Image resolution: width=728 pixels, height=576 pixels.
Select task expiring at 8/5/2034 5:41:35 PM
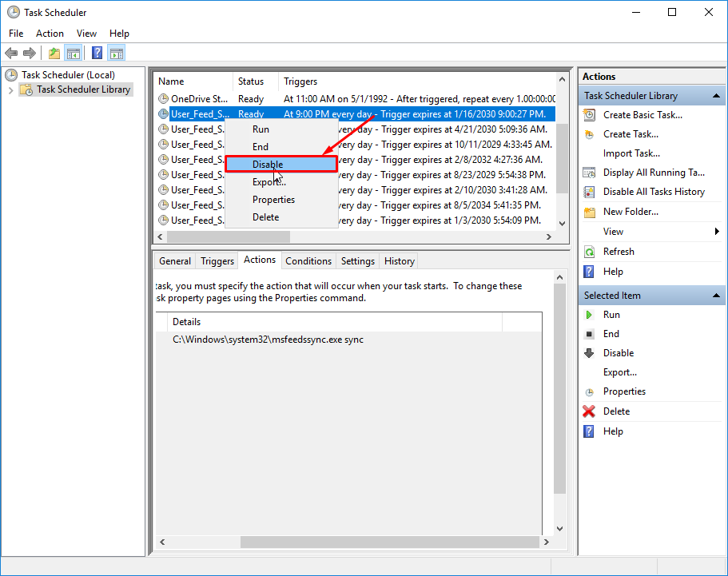356,205
